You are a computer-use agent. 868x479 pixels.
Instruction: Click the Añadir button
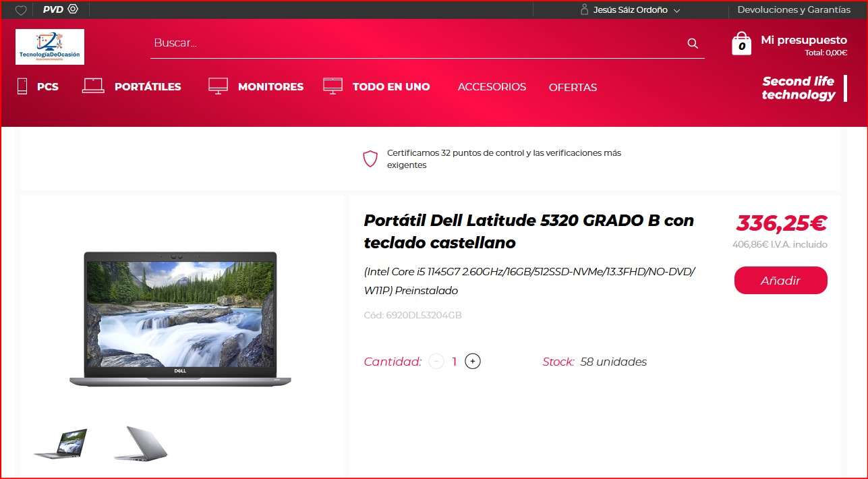pos(780,281)
